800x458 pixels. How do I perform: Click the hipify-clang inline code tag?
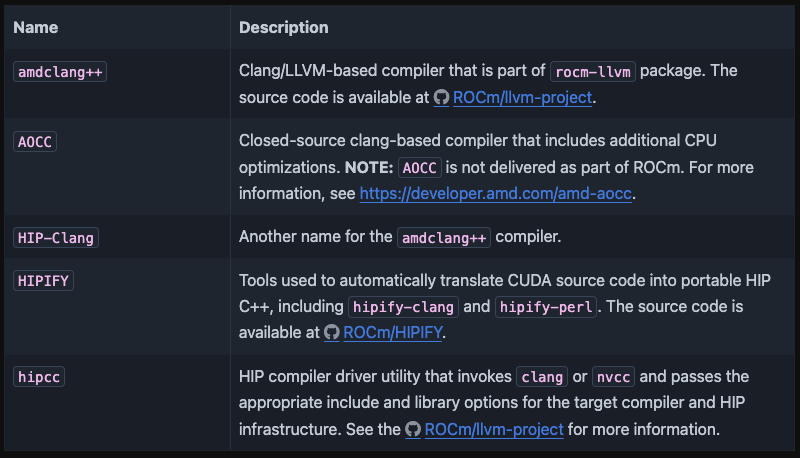click(403, 306)
